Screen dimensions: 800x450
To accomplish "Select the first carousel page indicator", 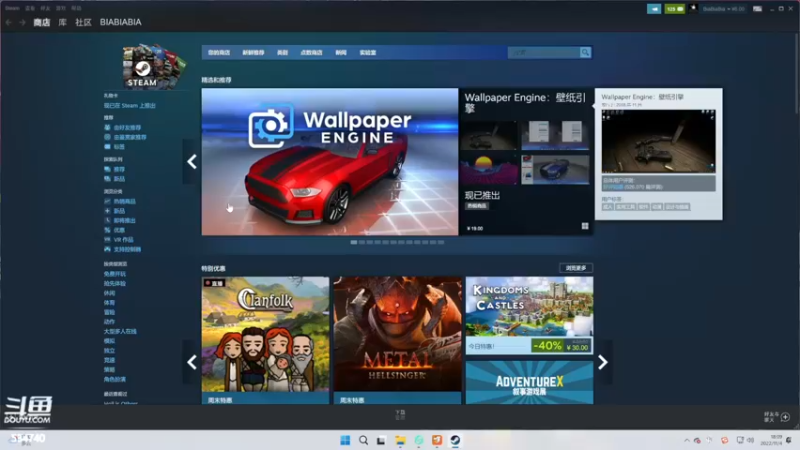I will click(x=354, y=242).
